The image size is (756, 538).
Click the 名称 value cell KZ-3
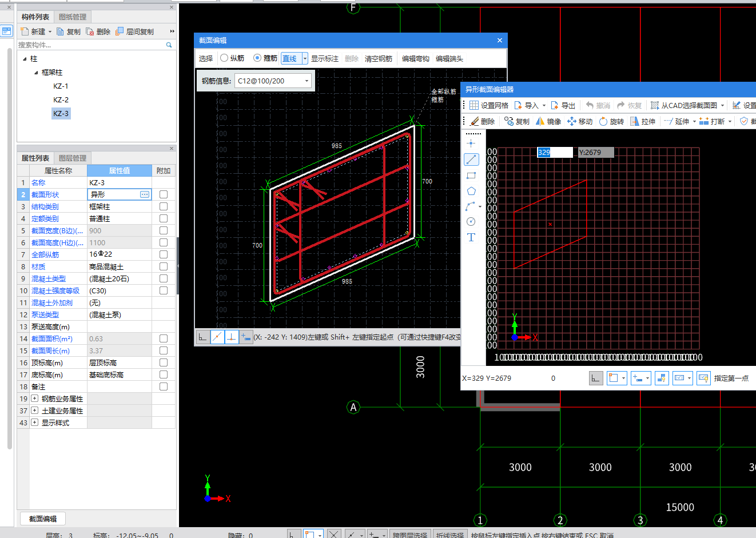(119, 182)
